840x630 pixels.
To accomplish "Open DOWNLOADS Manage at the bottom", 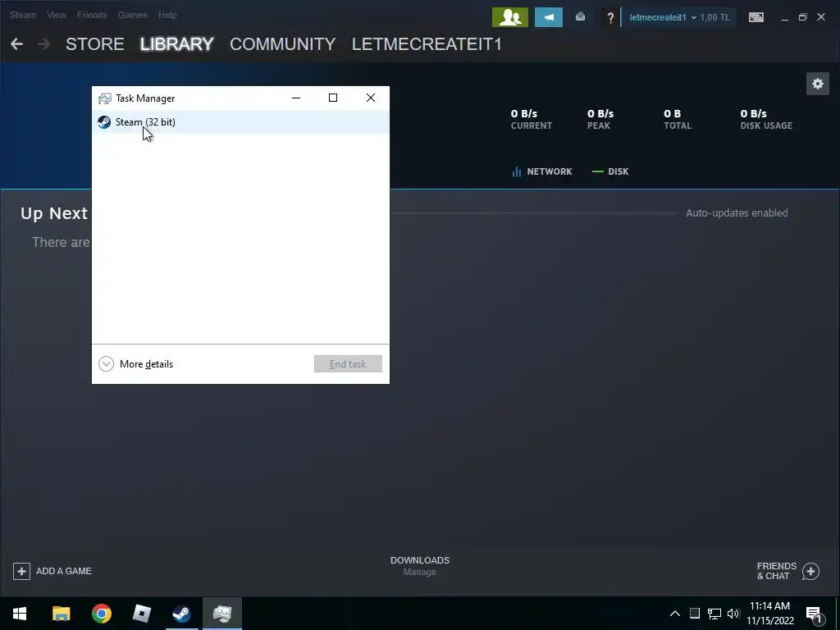I will coord(419,566).
